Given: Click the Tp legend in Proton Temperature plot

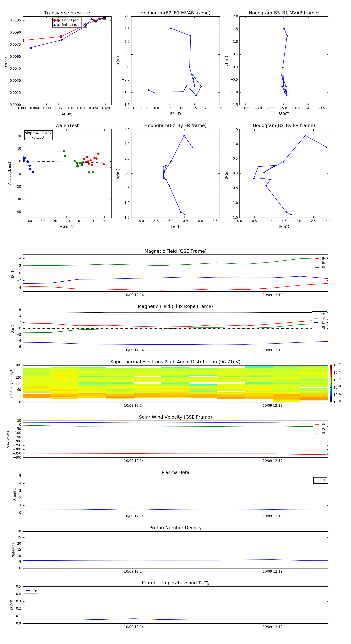Looking at the screenshot, I should click(x=31, y=591).
